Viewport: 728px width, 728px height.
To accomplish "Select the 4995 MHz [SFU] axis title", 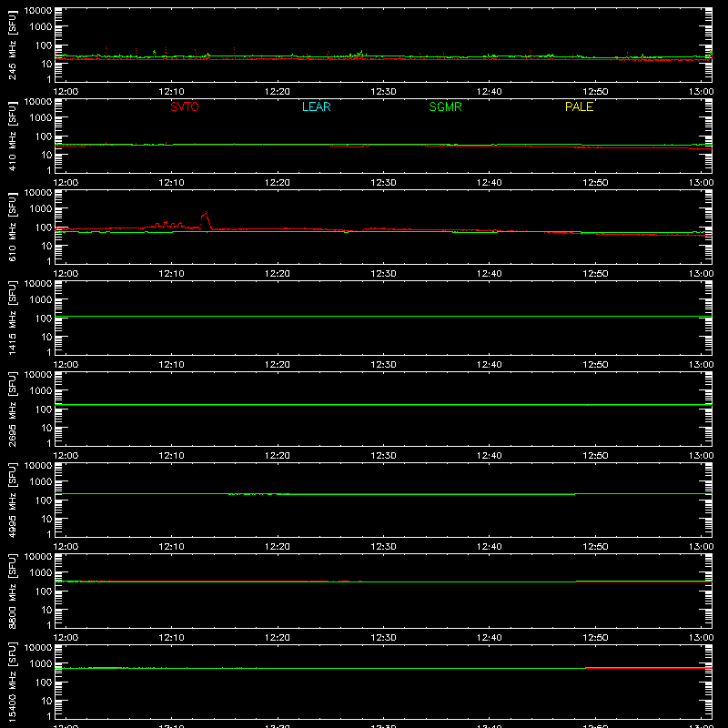I will [13, 500].
